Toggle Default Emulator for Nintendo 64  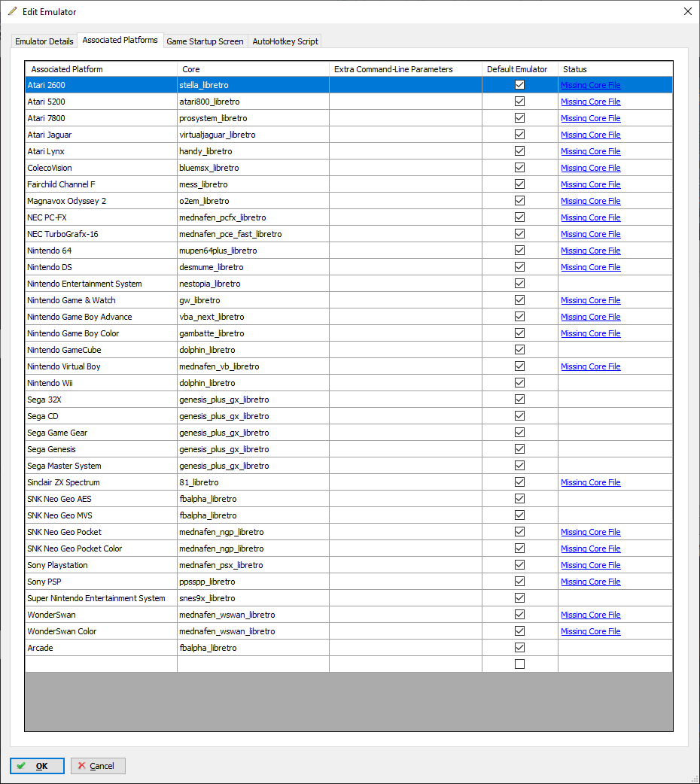pyautogui.click(x=520, y=251)
